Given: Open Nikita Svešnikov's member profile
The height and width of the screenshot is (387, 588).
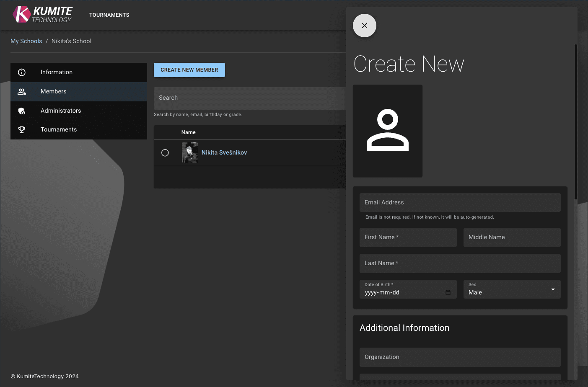Looking at the screenshot, I should [x=224, y=152].
